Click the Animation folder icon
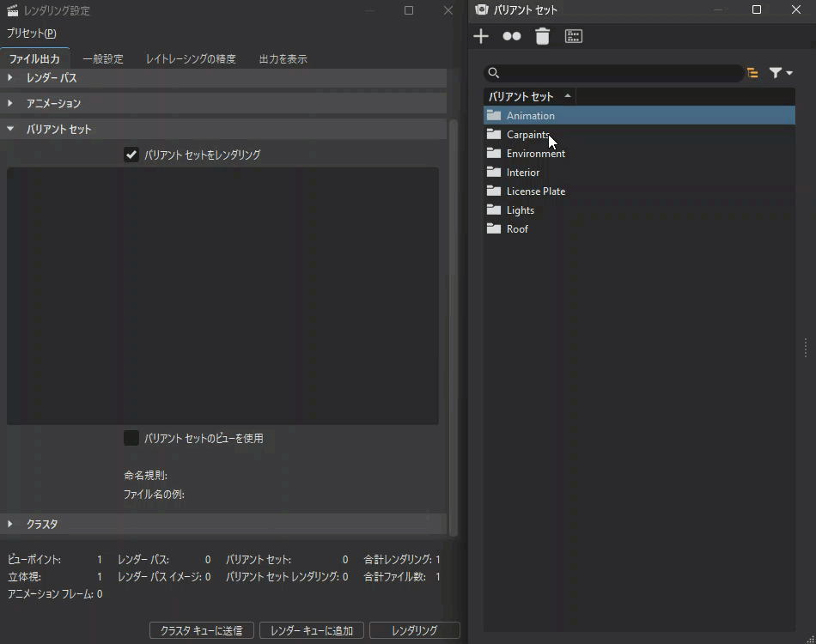This screenshot has width=816, height=644. click(x=493, y=115)
